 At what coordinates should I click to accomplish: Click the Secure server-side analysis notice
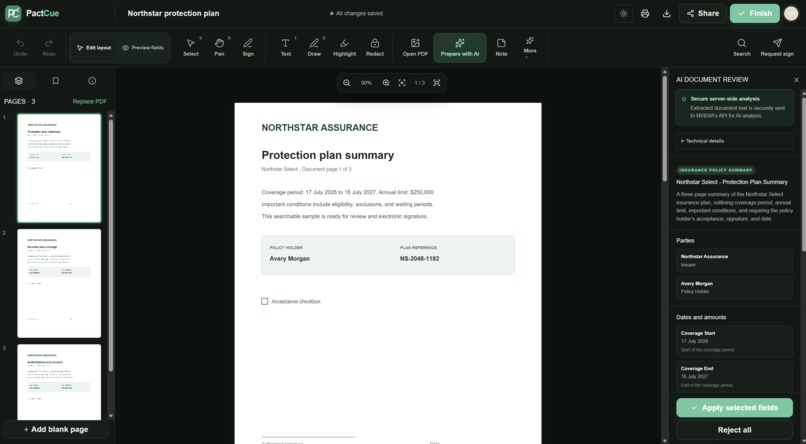point(734,107)
